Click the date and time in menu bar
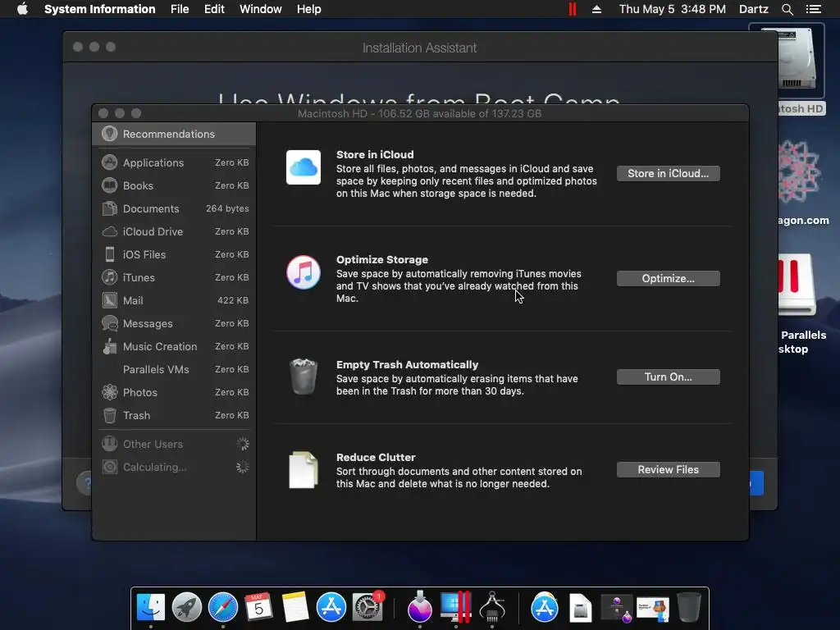The width and height of the screenshot is (840, 630). 673,9
